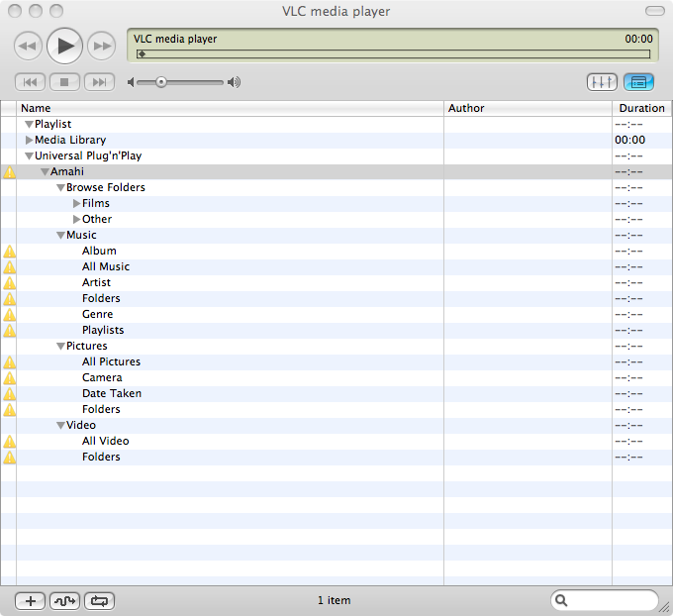Image resolution: width=673 pixels, height=616 pixels.
Task: Expand the Media Library node
Action: tap(29, 140)
